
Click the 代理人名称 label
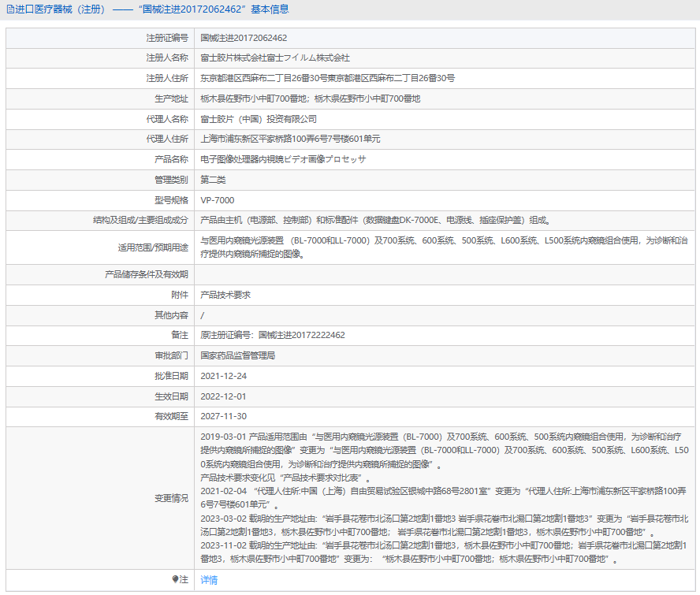(x=167, y=119)
